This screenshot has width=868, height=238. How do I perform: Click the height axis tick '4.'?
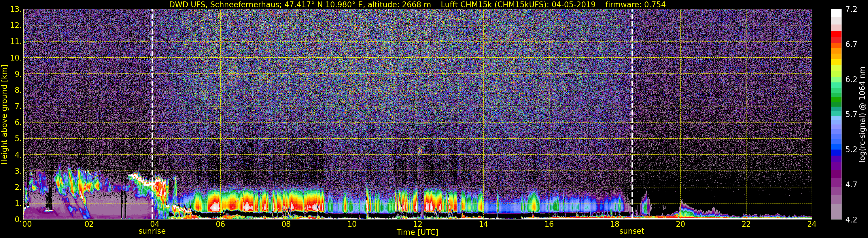tap(18, 155)
